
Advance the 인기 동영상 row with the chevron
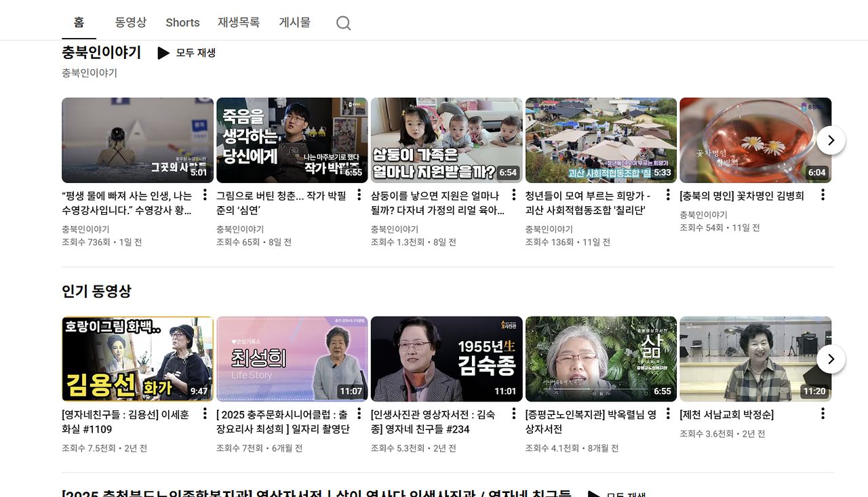click(830, 359)
